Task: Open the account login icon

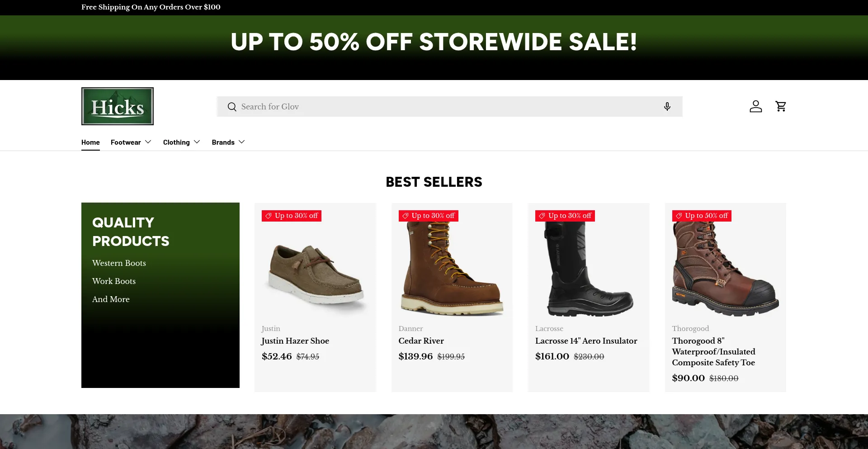Action: click(x=755, y=106)
